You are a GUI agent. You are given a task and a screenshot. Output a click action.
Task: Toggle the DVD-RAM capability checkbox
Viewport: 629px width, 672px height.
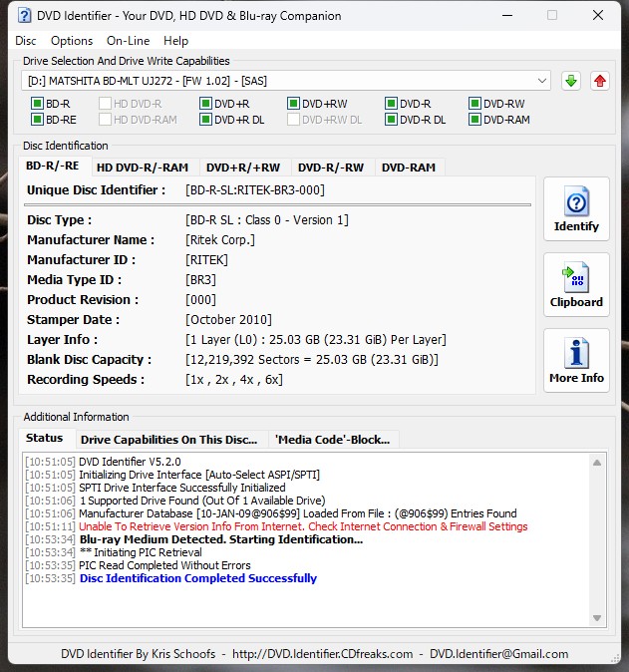(474, 119)
